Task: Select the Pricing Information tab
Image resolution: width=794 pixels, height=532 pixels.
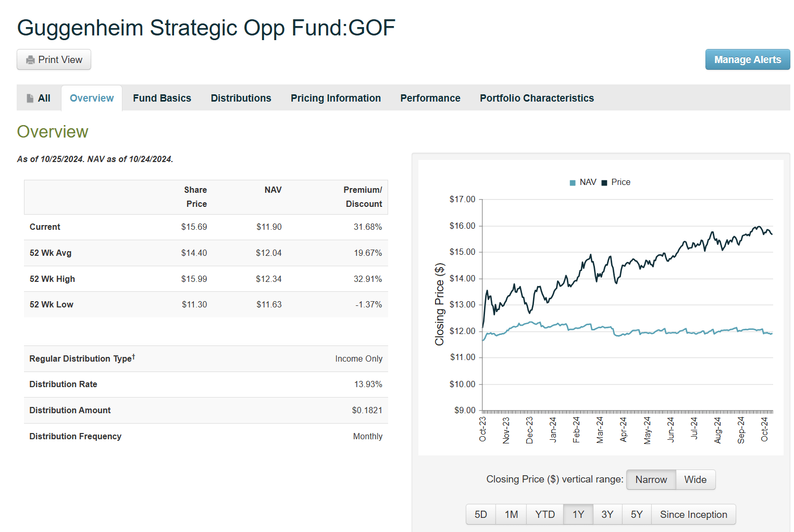Action: tap(336, 98)
